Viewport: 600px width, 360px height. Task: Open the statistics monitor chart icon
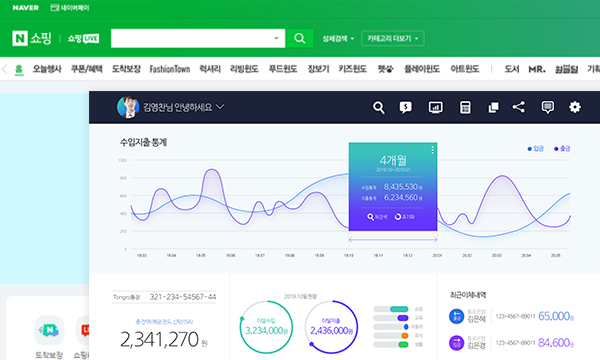[x=435, y=108]
